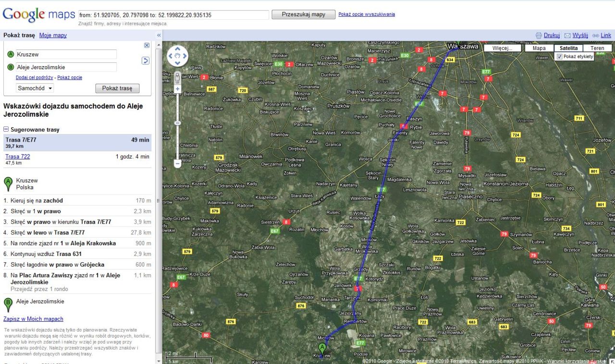Click the Kruszew start point field

click(66, 55)
